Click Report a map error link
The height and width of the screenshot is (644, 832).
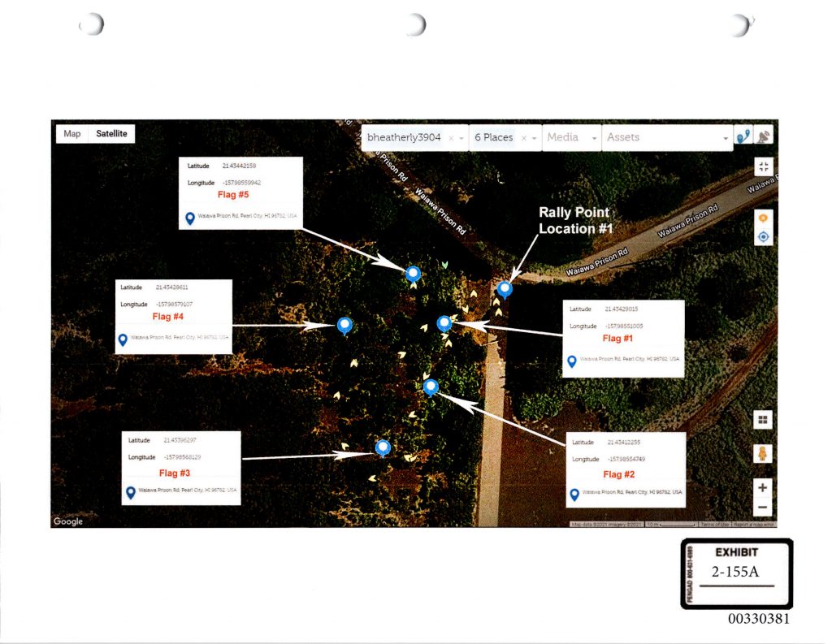point(753,525)
